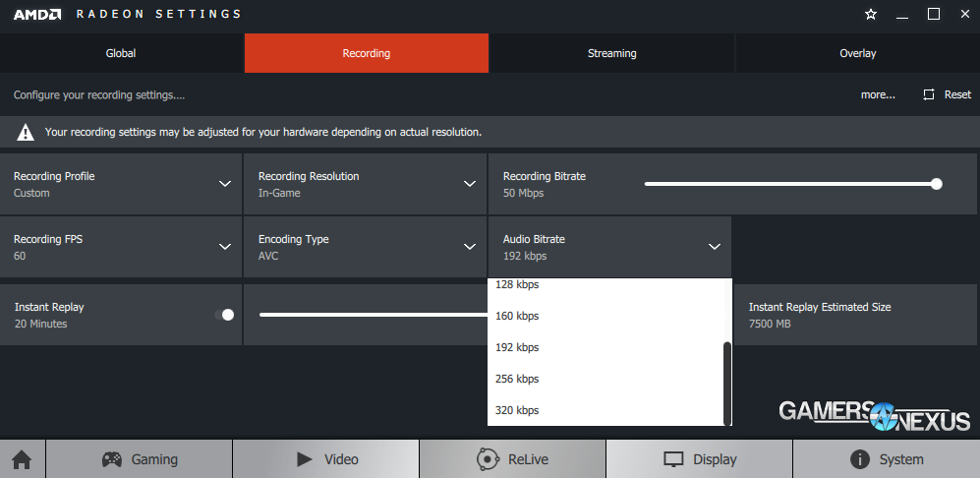Screen dimensions: 980x478
Task: Click the 50 Mbps bitrate value
Action: pos(523,194)
